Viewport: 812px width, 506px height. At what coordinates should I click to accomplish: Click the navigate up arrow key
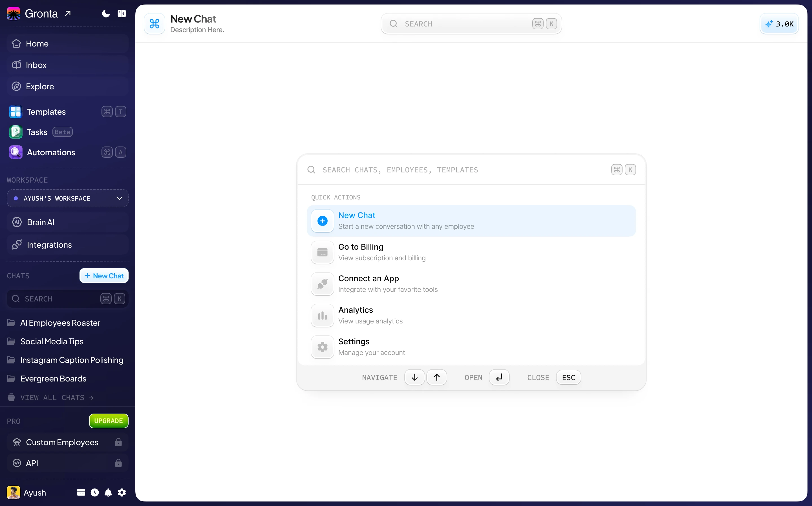[x=437, y=378]
